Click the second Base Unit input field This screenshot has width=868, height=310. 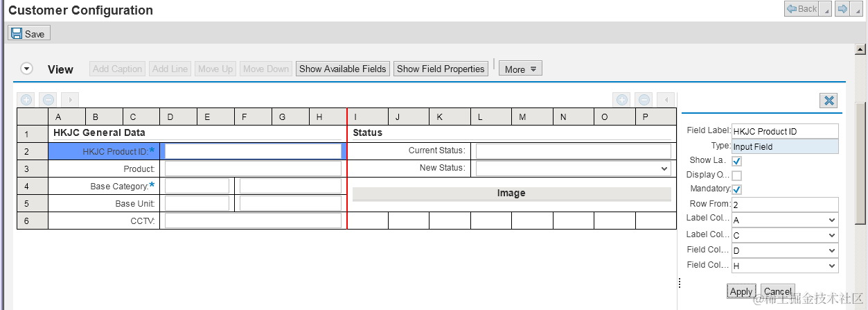[x=290, y=203]
